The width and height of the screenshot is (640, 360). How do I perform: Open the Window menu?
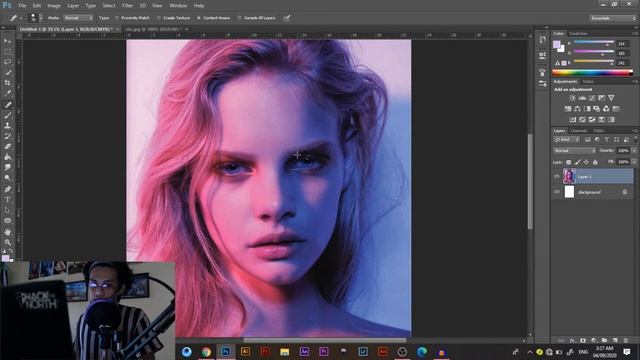tap(178, 6)
